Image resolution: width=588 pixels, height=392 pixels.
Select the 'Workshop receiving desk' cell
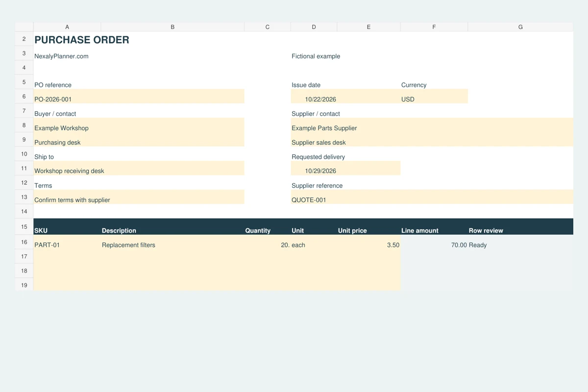(139, 168)
